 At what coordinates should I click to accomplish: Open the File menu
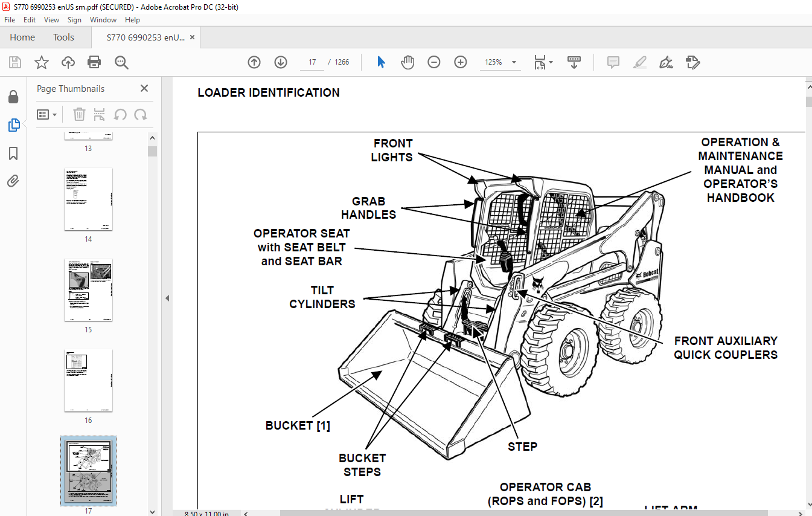[x=10, y=20]
